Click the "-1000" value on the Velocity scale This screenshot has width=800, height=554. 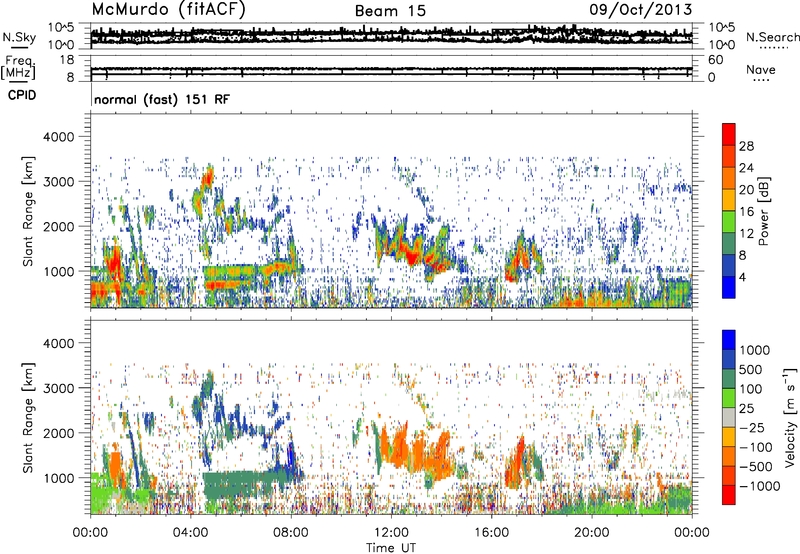pos(759,486)
